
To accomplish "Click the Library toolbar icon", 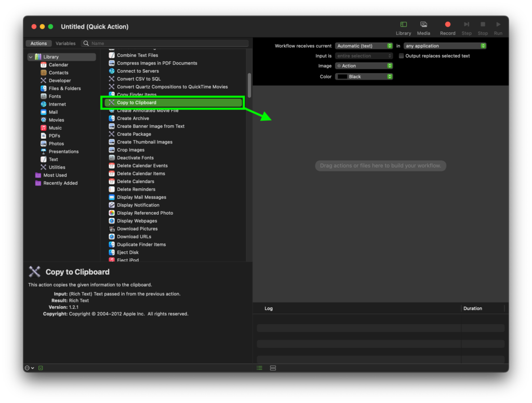I will (403, 24).
